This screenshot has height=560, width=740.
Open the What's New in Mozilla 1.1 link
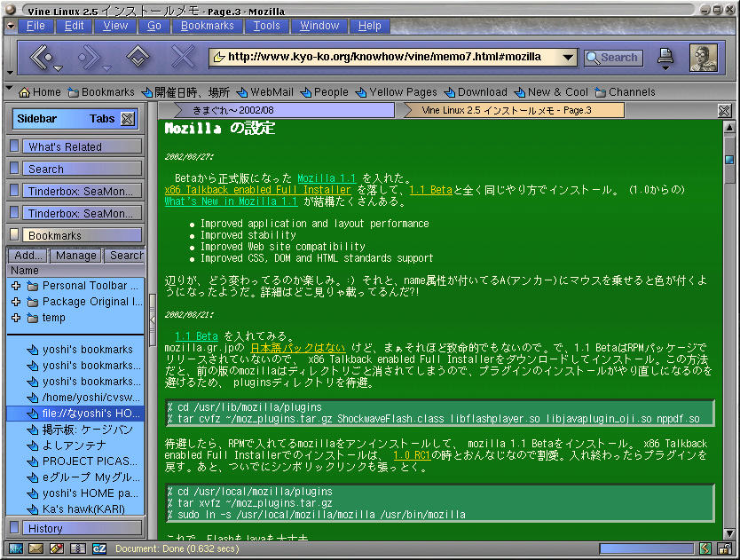click(231, 201)
